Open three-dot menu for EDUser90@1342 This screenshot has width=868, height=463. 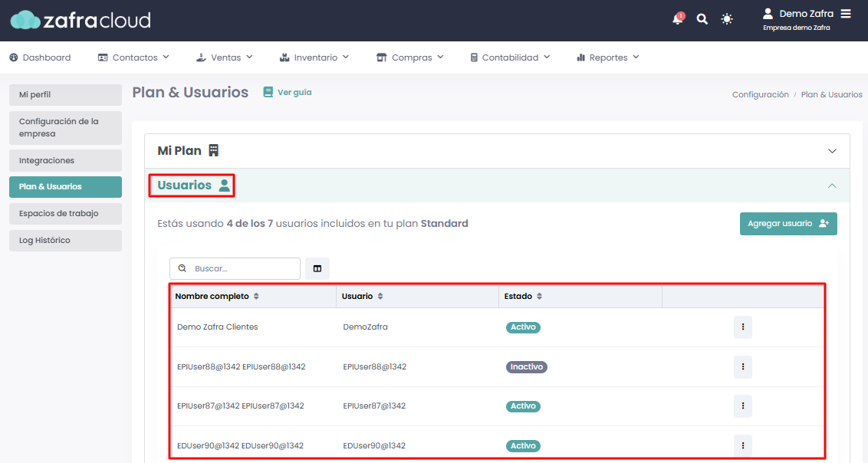tap(742, 445)
